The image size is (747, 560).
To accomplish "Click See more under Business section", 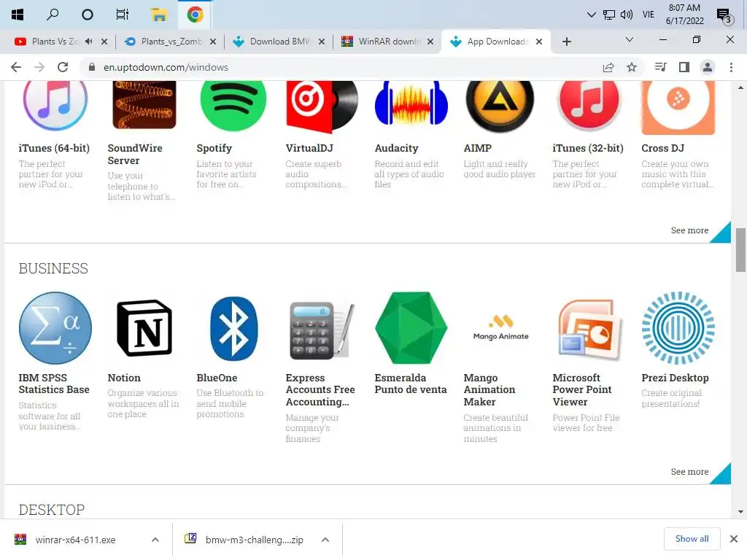I will pos(689,472).
